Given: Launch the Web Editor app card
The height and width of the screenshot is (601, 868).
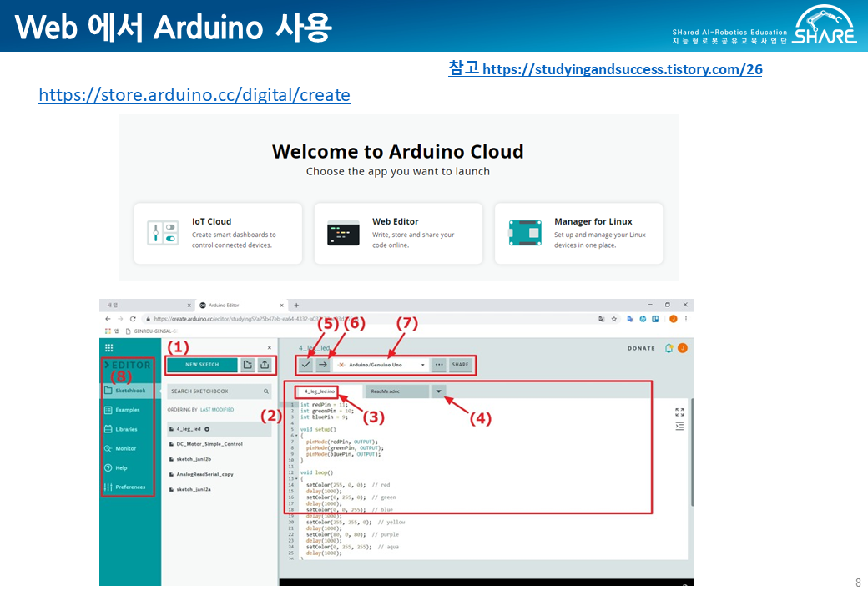Looking at the screenshot, I should 399,233.
